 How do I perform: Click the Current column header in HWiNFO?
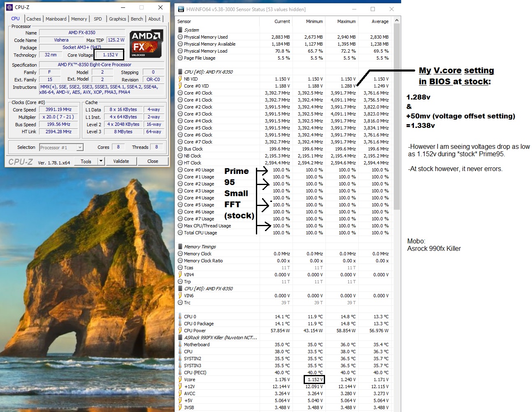pos(276,21)
